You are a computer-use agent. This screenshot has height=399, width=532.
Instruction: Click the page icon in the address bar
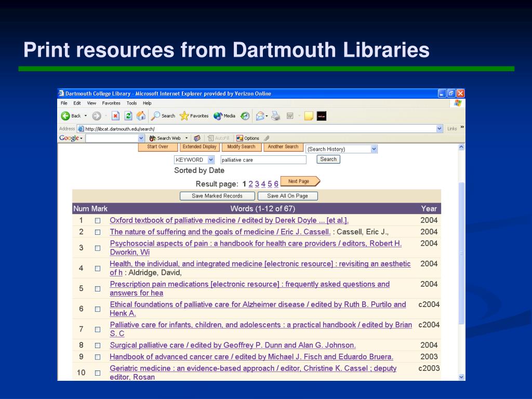coord(81,129)
